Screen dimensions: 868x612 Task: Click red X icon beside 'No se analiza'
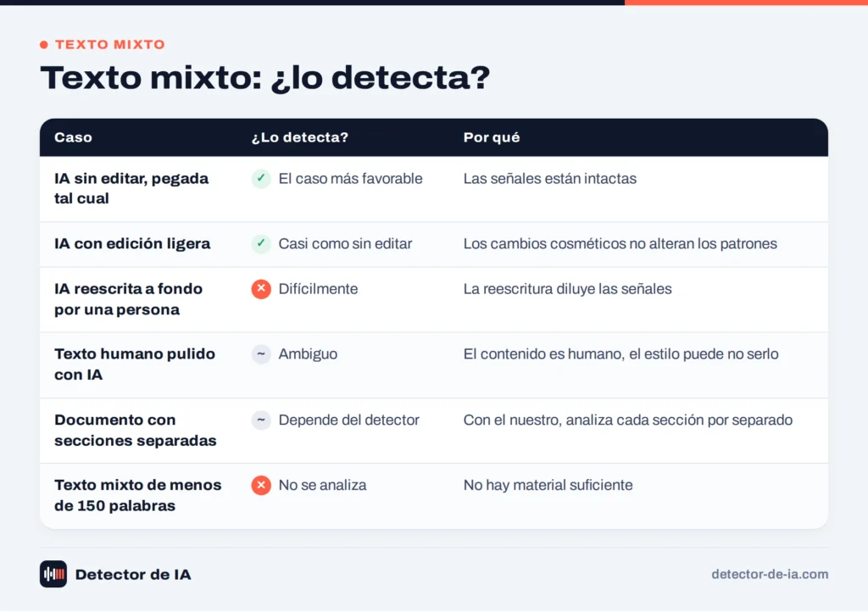point(261,486)
